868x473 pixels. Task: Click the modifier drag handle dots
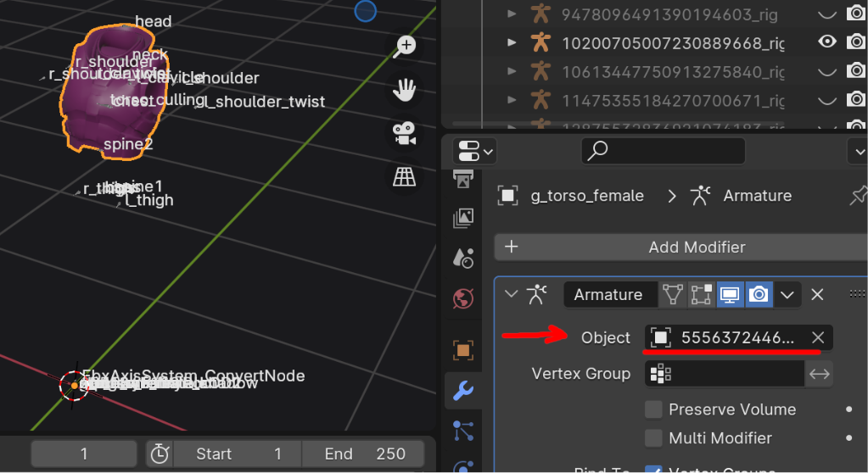pyautogui.click(x=858, y=294)
